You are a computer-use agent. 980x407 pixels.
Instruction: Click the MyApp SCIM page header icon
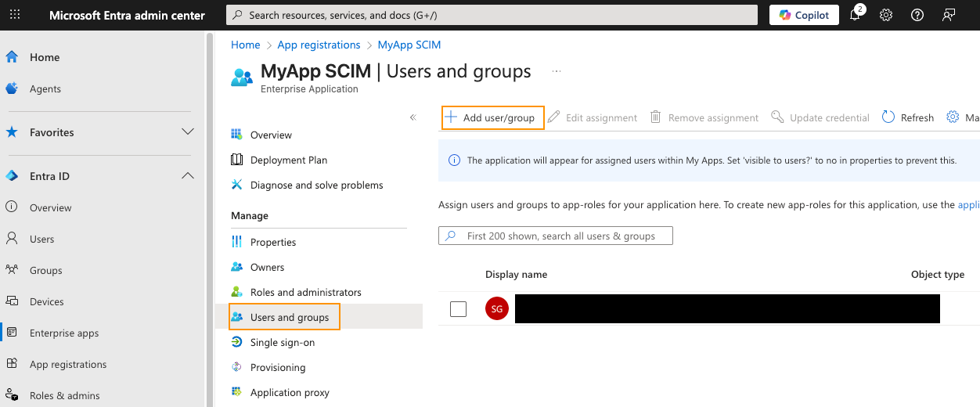(242, 77)
